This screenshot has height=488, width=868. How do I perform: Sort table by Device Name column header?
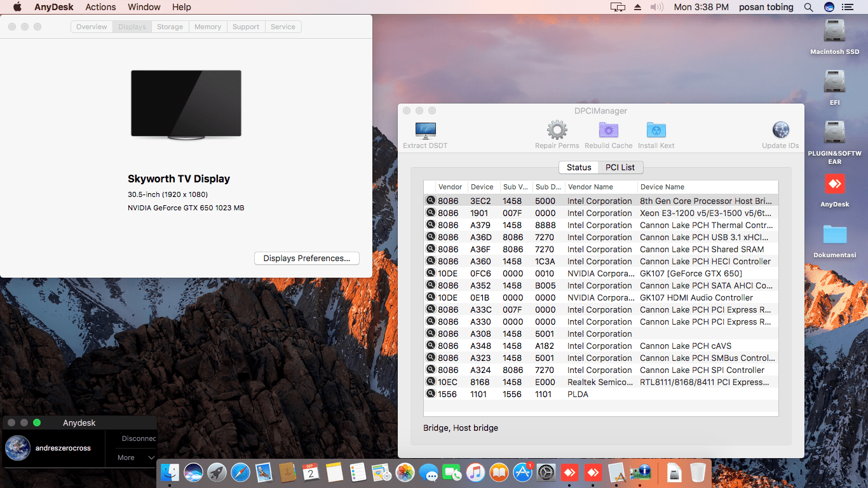pyautogui.click(x=707, y=187)
